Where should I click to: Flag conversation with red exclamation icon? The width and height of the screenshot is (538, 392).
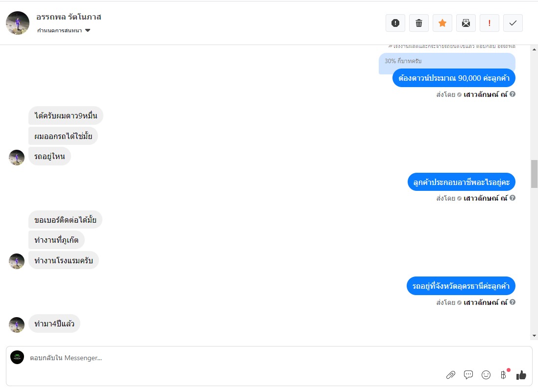(x=489, y=23)
